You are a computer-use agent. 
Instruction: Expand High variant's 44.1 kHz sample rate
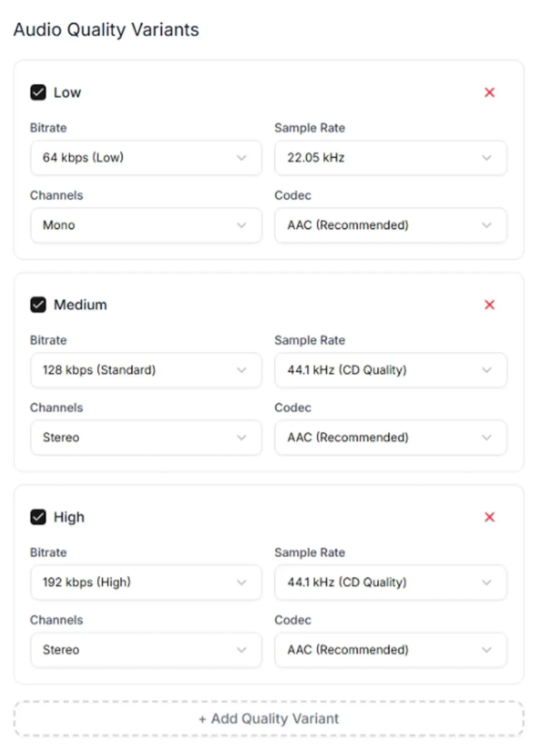[x=391, y=582]
